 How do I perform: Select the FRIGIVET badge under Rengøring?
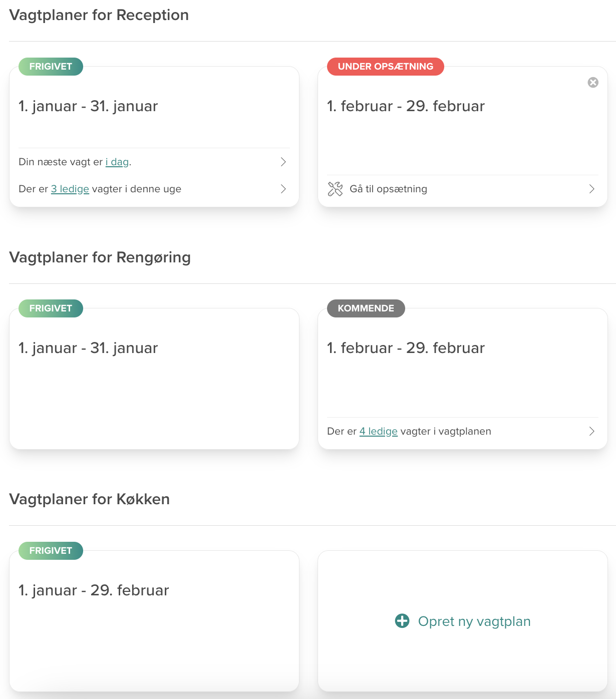50,308
